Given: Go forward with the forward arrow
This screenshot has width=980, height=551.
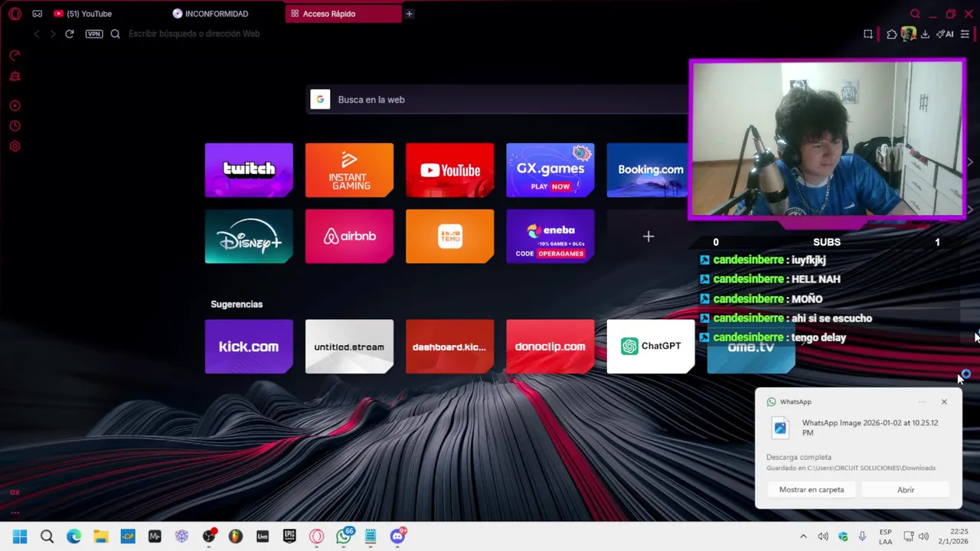Looking at the screenshot, I should (x=52, y=34).
